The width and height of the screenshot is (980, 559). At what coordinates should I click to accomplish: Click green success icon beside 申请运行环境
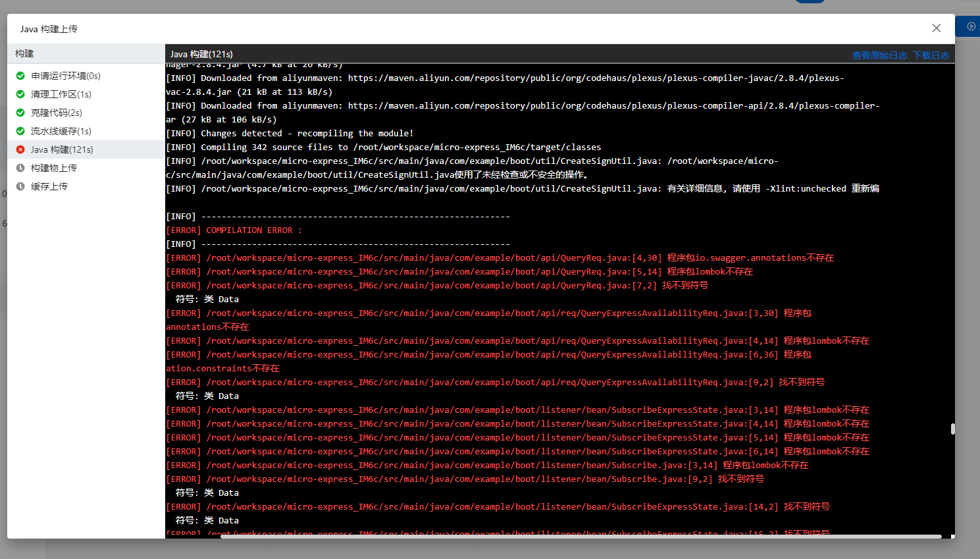click(20, 76)
